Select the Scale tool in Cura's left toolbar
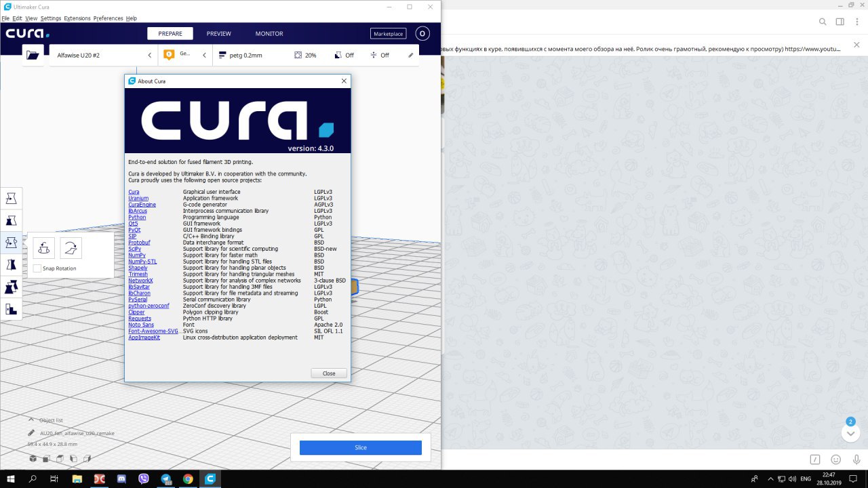Image resolution: width=868 pixels, height=488 pixels. (x=11, y=221)
